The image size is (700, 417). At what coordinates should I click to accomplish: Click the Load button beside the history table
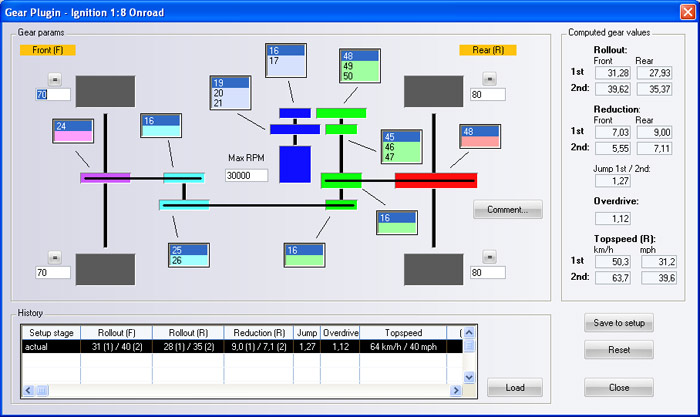[x=515, y=388]
